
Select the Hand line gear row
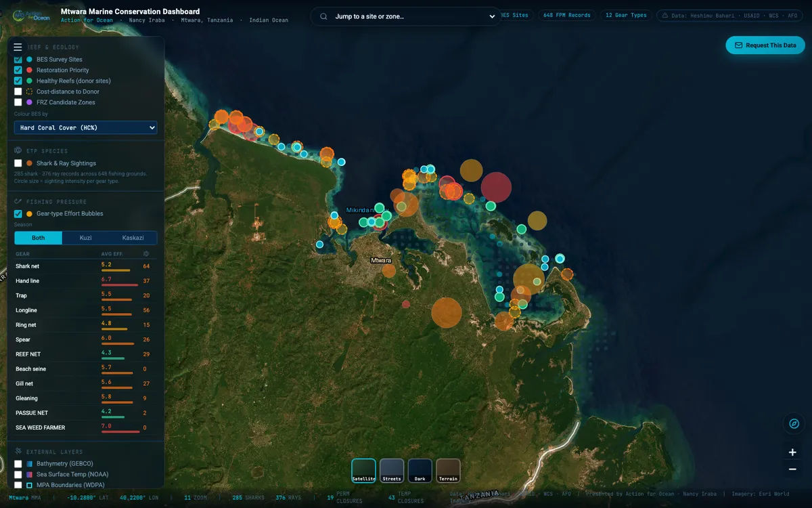pyautogui.click(x=85, y=281)
